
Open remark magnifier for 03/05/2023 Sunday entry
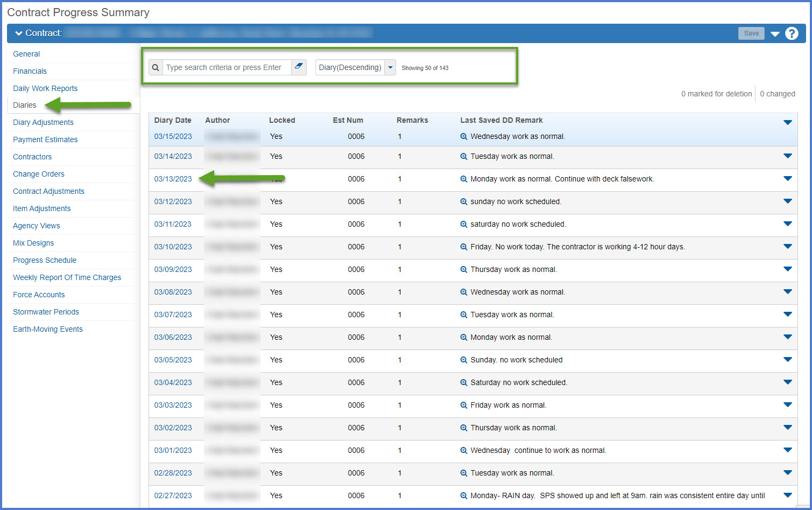coord(464,360)
